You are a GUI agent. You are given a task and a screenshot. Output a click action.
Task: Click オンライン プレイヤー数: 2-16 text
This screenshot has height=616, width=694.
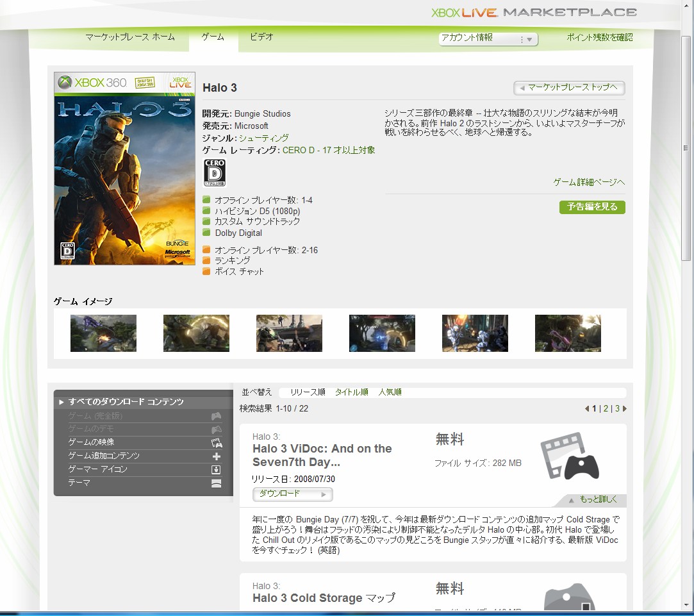267,250
